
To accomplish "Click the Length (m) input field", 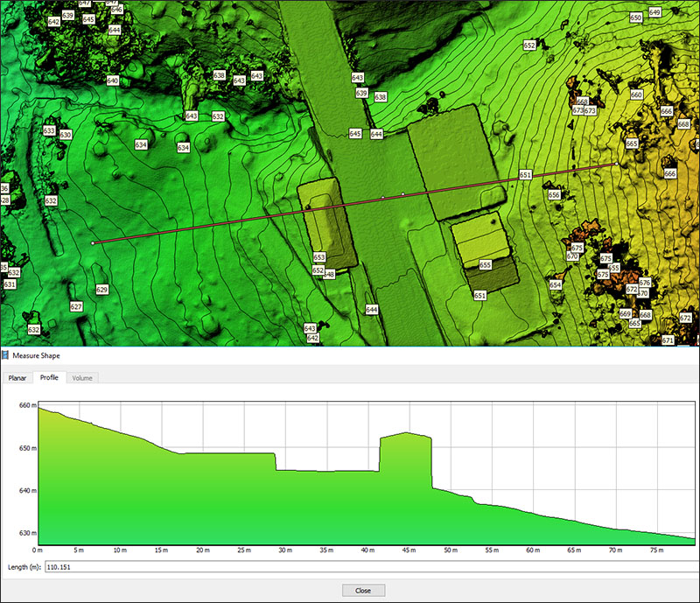I will (x=372, y=567).
